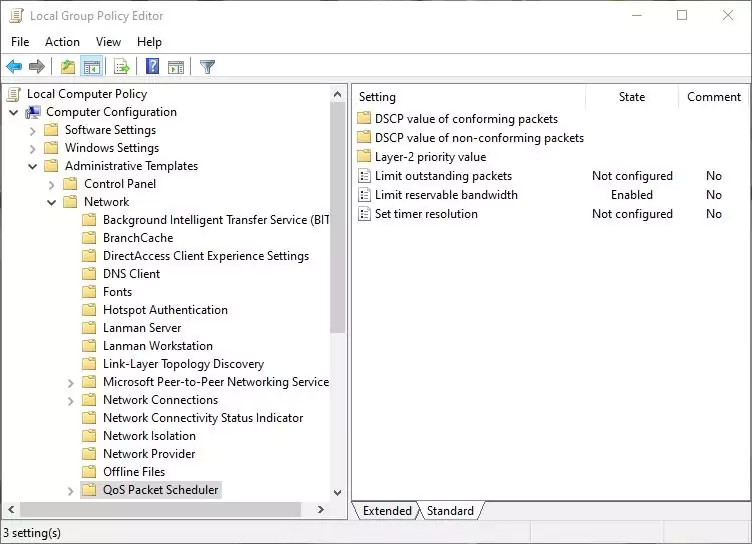Expand the Network Connections node
752x544 pixels.
point(70,401)
